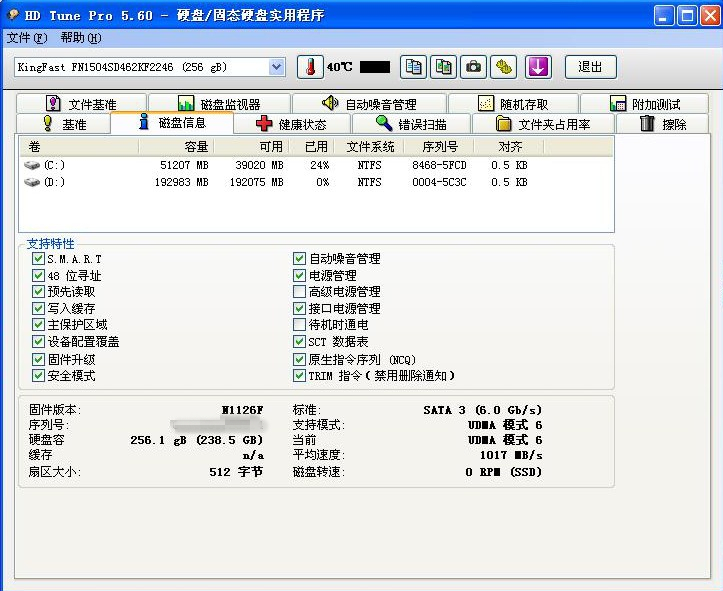Toggle the 安全模式 checkbox
This screenshot has width=723, height=591.
(x=38, y=375)
